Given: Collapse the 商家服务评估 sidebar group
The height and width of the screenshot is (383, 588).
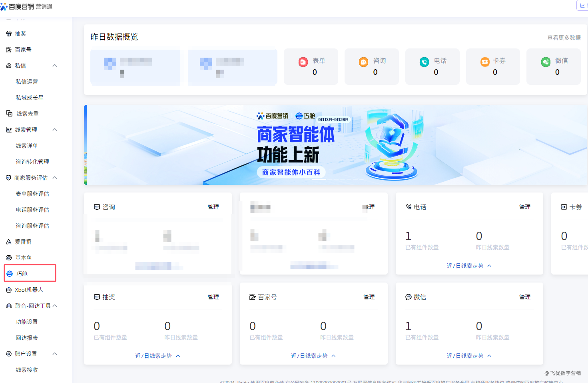Looking at the screenshot, I should (55, 178).
